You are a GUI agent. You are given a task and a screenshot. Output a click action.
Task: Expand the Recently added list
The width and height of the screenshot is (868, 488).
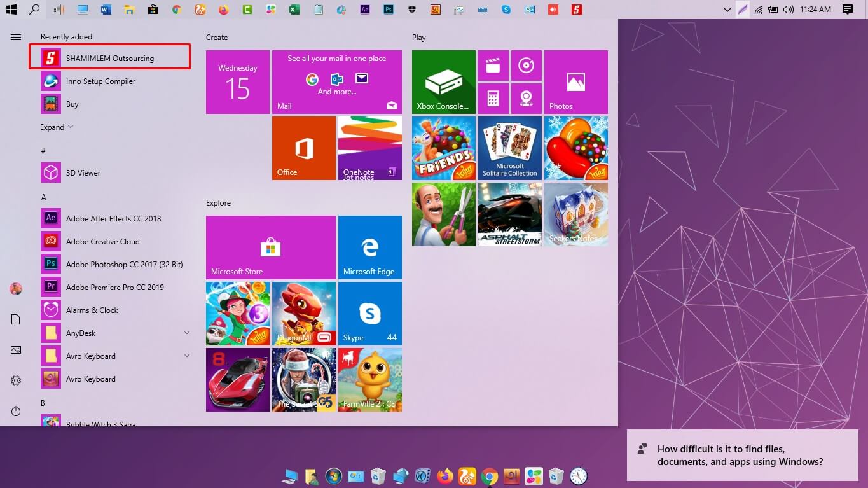[57, 127]
